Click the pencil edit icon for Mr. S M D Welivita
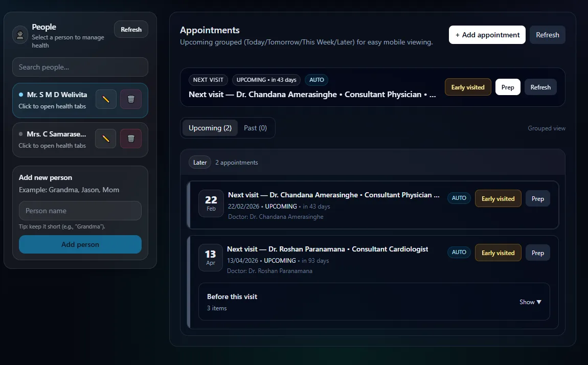 [x=106, y=99]
